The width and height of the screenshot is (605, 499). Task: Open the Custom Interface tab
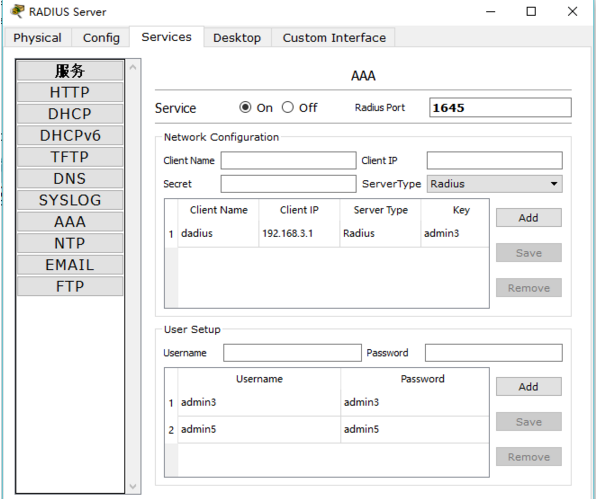coord(333,38)
